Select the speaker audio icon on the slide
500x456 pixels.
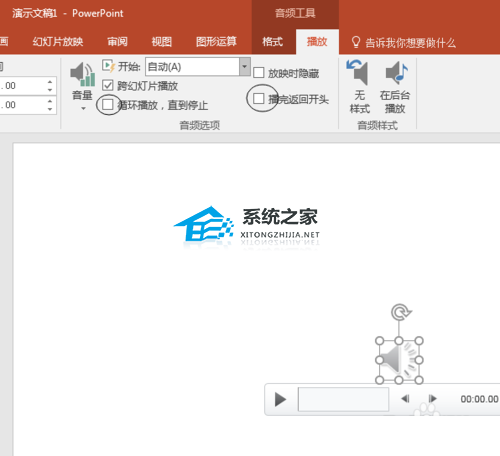tap(399, 360)
